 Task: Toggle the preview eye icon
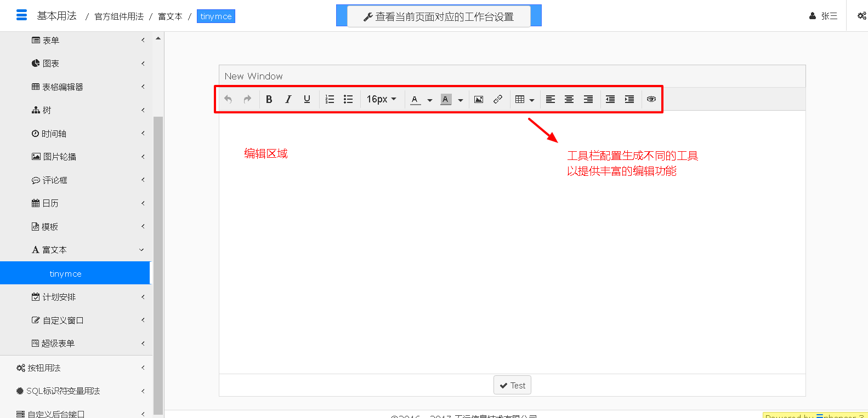tap(651, 99)
